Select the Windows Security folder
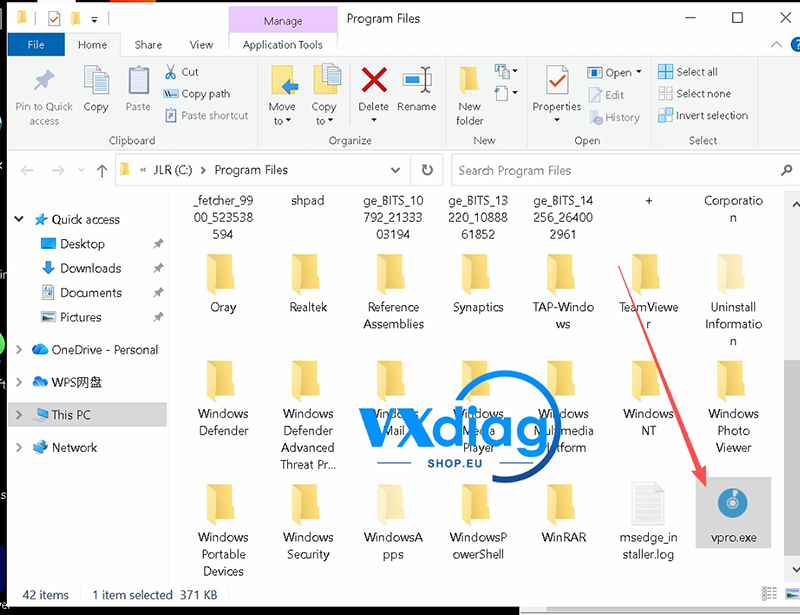The image size is (800, 615). click(308, 522)
